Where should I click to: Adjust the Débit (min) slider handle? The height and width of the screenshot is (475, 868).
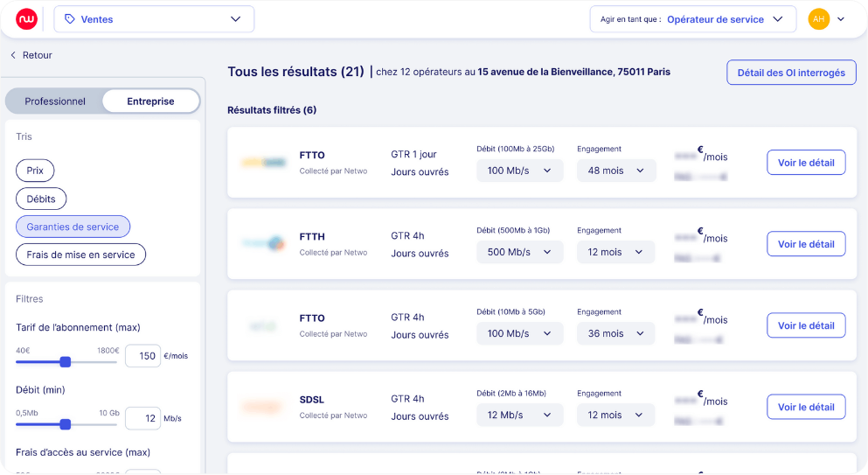click(x=66, y=425)
